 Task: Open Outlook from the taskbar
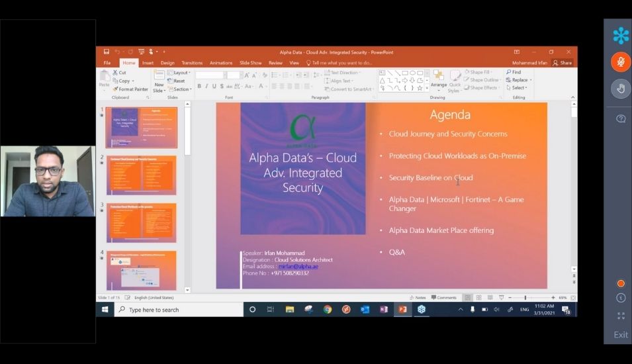(365, 309)
